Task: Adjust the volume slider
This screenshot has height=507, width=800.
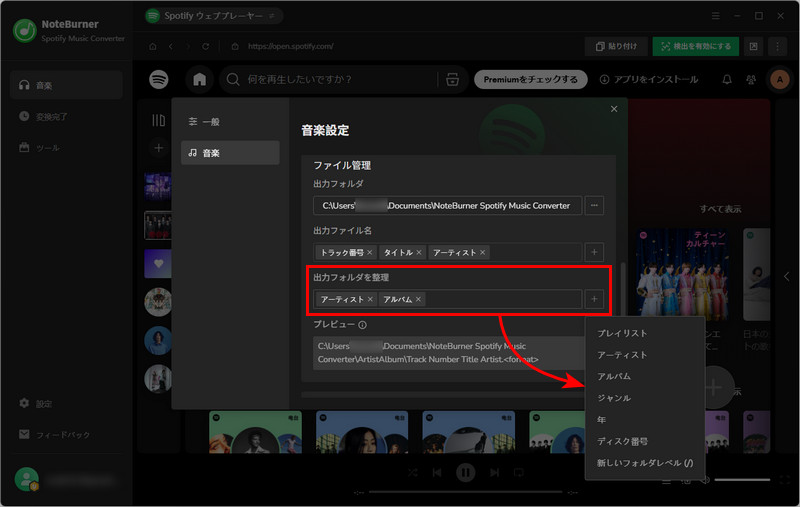Action: (x=742, y=479)
